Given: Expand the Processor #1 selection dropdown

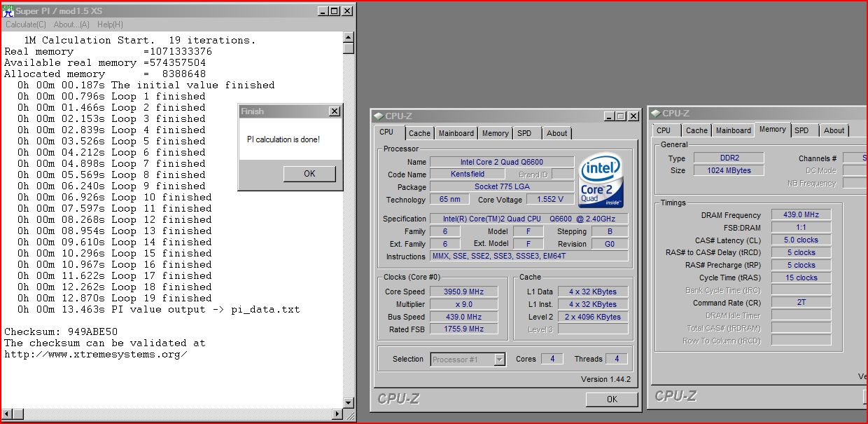Looking at the screenshot, I should (x=499, y=360).
